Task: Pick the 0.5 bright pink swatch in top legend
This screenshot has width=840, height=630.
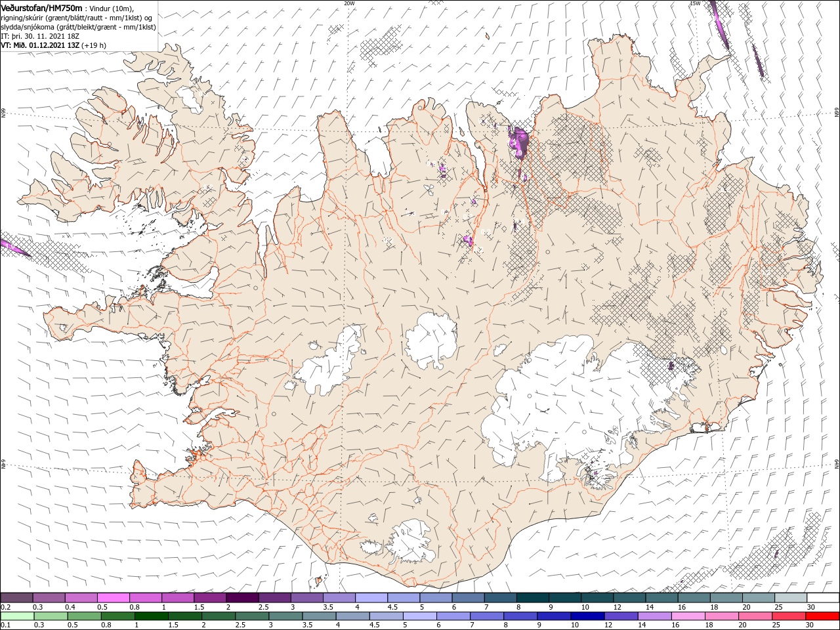Action: pos(113,598)
